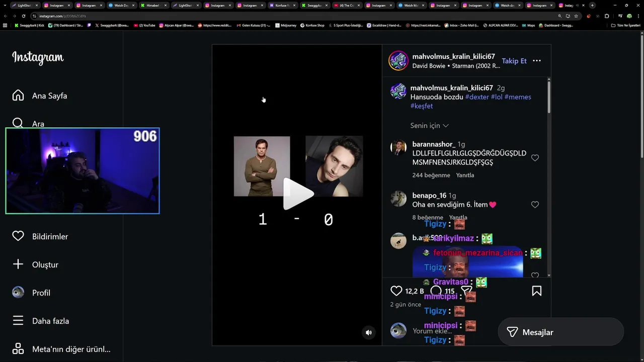Screen dimensions: 644x362
Task: Click Yanıtla under barannashor_'s comment
Action: [x=465, y=175]
